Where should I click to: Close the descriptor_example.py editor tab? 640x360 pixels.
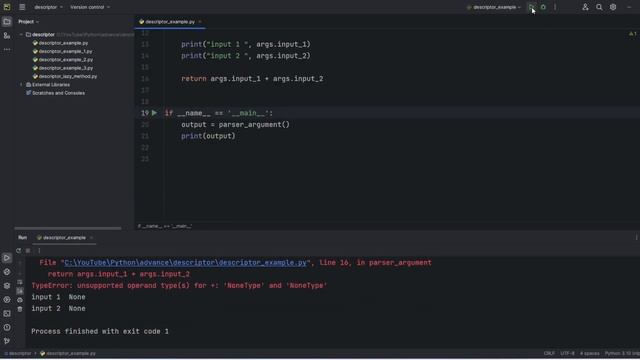(200, 22)
